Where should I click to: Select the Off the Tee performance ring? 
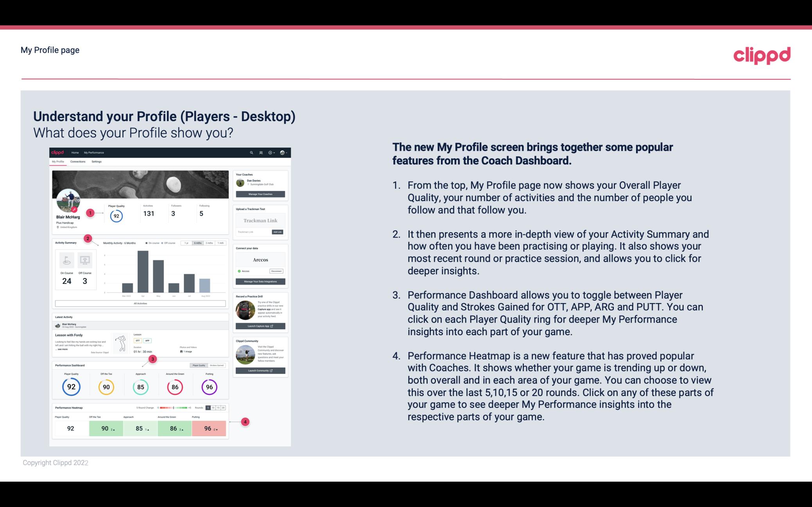[105, 386]
